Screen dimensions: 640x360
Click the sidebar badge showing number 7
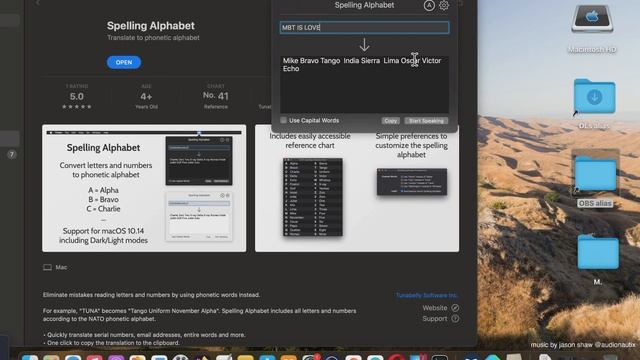12,154
